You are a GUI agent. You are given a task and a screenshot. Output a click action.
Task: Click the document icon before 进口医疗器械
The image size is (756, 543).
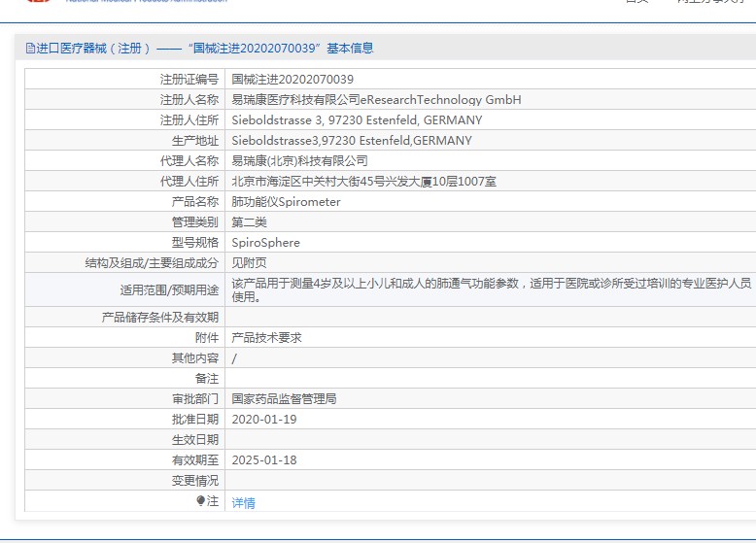point(30,49)
